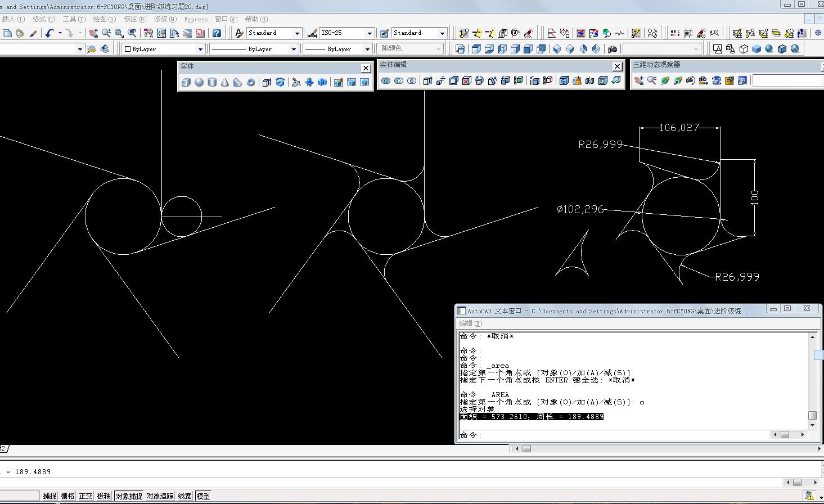Toggle 对象捕捉 object snap button

coord(129,496)
